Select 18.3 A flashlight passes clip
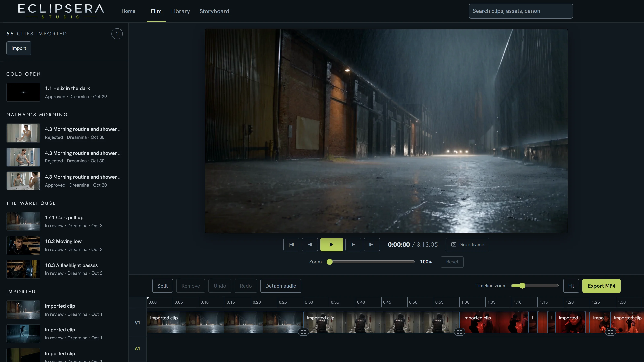The image size is (644, 362). (x=64, y=269)
